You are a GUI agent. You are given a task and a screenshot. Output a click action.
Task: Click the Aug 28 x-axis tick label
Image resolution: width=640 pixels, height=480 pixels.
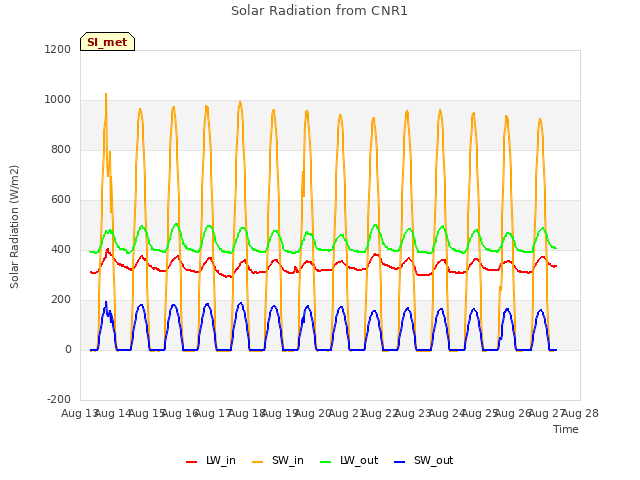point(580,413)
